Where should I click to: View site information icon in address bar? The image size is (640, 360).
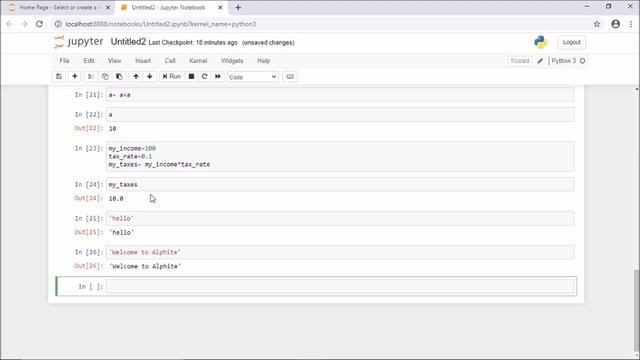[x=58, y=24]
